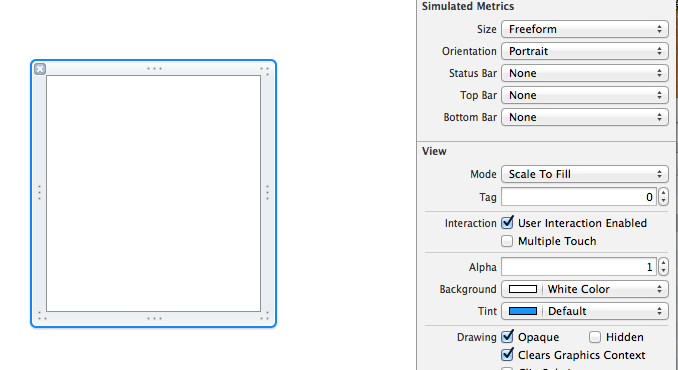Click the top edge resize handle dots
Image resolution: width=678 pixels, height=370 pixels.
(154, 68)
